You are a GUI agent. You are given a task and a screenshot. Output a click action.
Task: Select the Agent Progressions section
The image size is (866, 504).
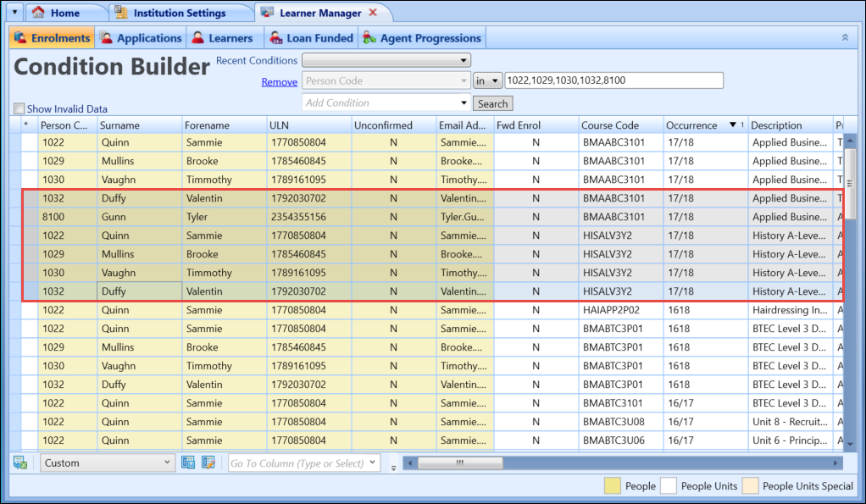[422, 38]
